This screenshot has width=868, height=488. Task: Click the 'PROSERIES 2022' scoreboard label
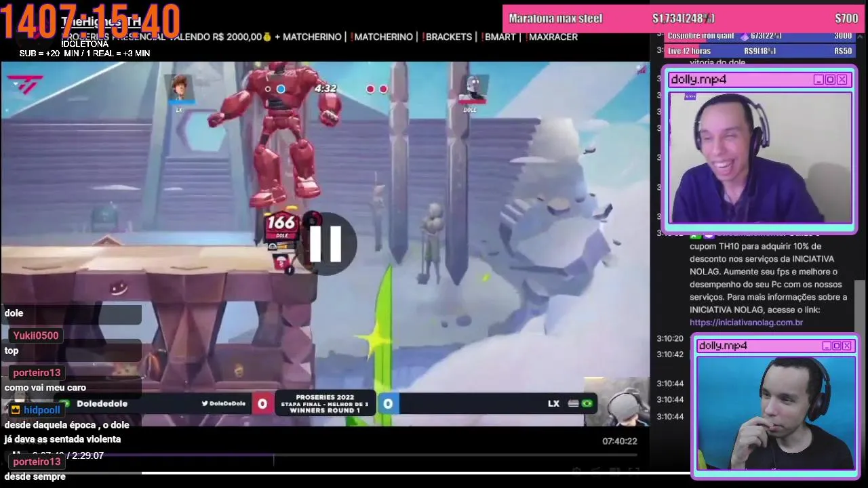(x=325, y=397)
